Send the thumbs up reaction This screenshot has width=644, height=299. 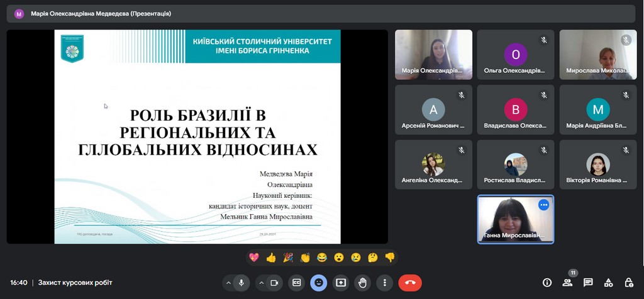(x=271, y=257)
